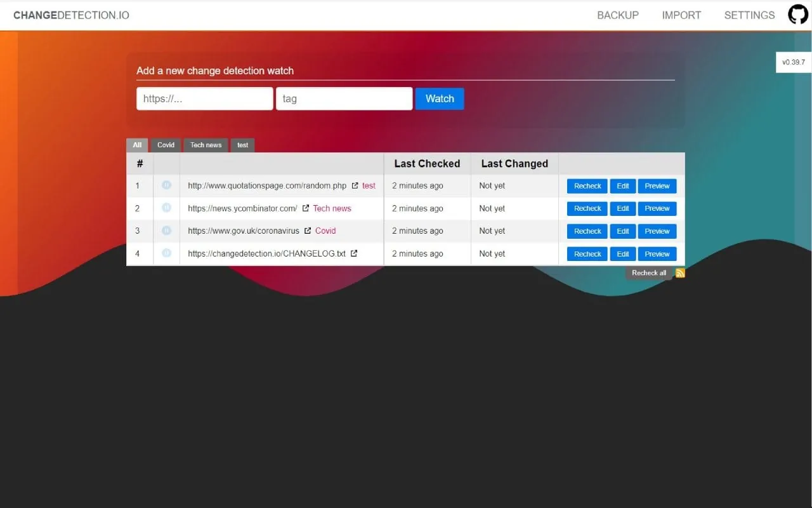Click the blue Watch button
Viewport: 812px width, 508px height.
[440, 98]
